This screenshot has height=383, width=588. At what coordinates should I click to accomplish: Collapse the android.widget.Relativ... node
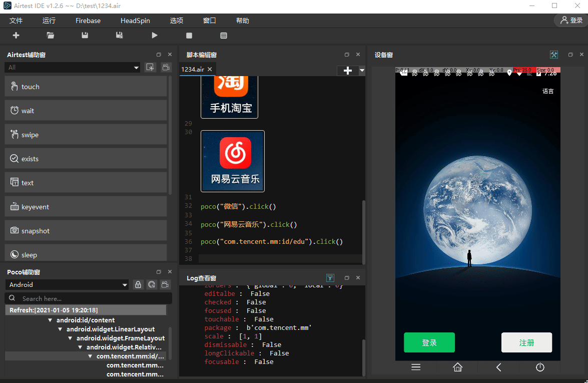tap(80, 347)
